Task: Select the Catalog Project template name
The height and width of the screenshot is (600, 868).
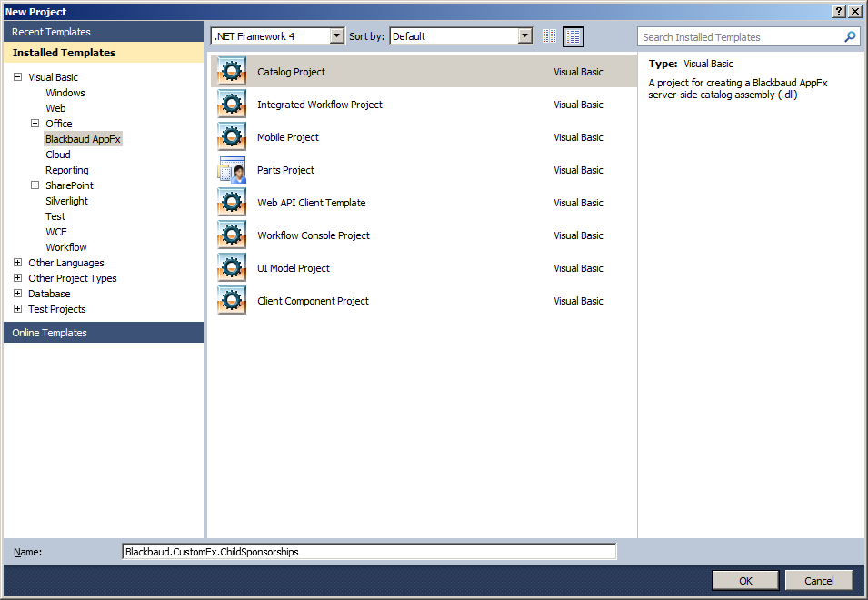Action: point(291,72)
